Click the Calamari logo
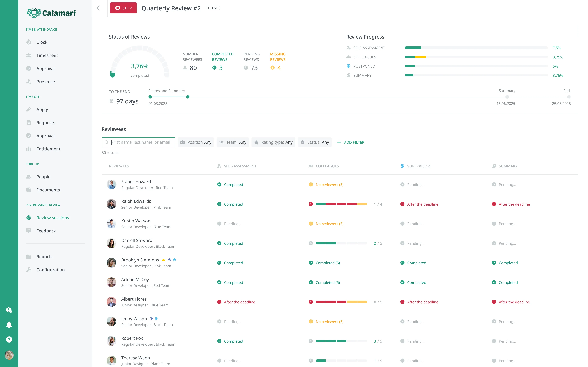Screen dimensions: 588x367 (51, 13)
